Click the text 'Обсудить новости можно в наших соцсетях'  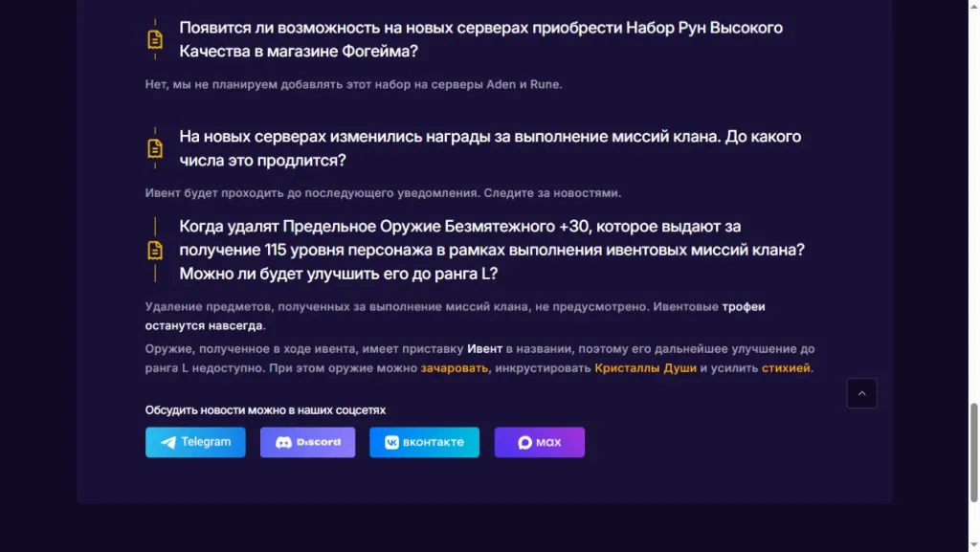click(265, 410)
